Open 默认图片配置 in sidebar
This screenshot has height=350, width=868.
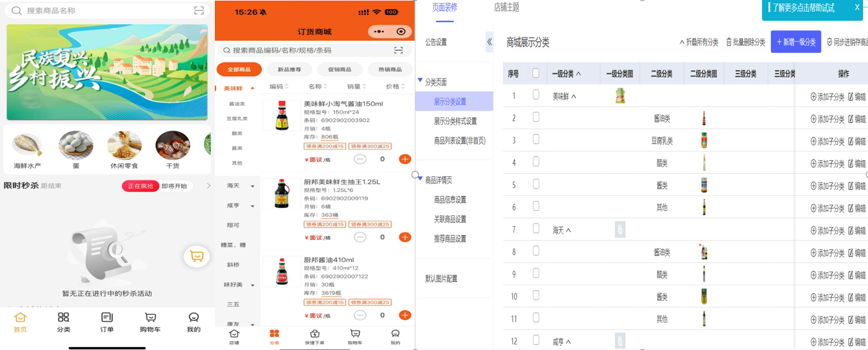tap(441, 279)
